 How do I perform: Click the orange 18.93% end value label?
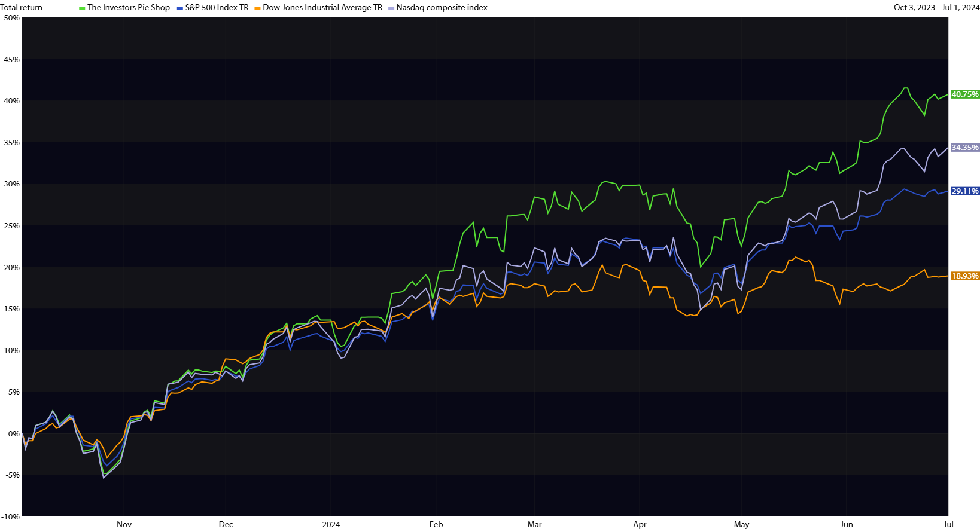coord(965,276)
